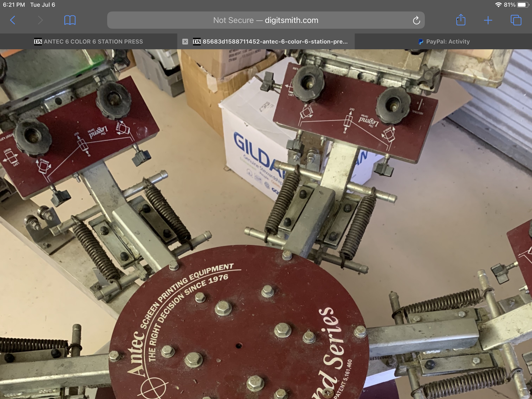The width and height of the screenshot is (532, 399).
Task: Tap the 'Not Secure' label in address bar
Action: point(233,20)
